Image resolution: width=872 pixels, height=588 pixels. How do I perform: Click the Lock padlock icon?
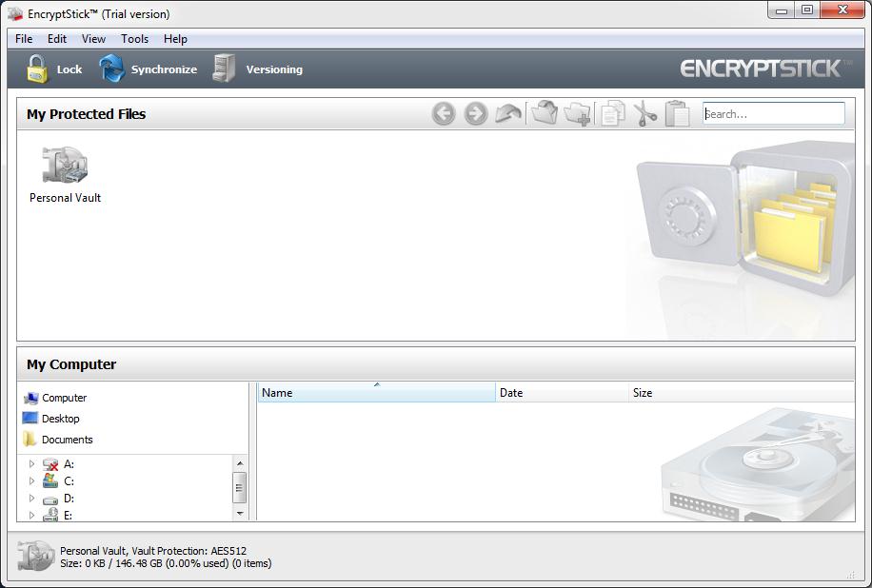37,69
